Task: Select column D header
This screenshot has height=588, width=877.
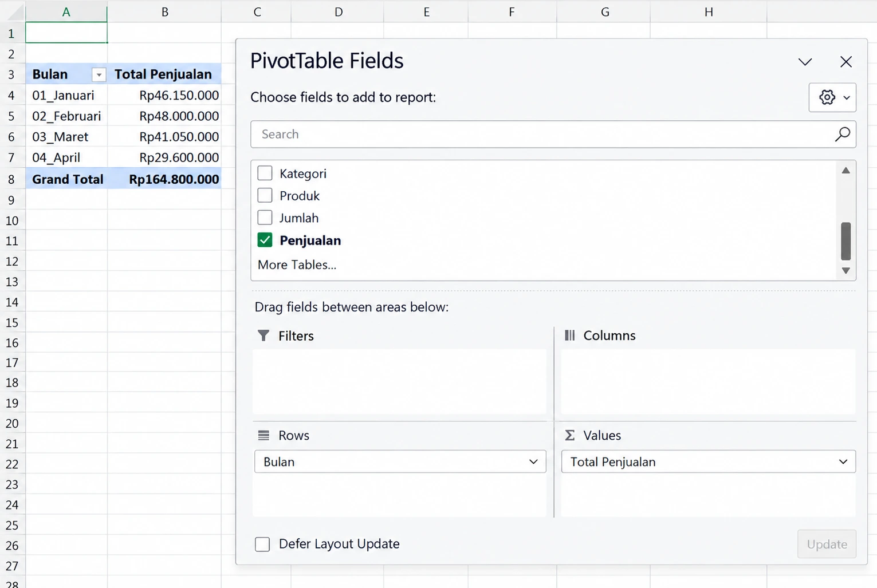Action: pos(338,11)
